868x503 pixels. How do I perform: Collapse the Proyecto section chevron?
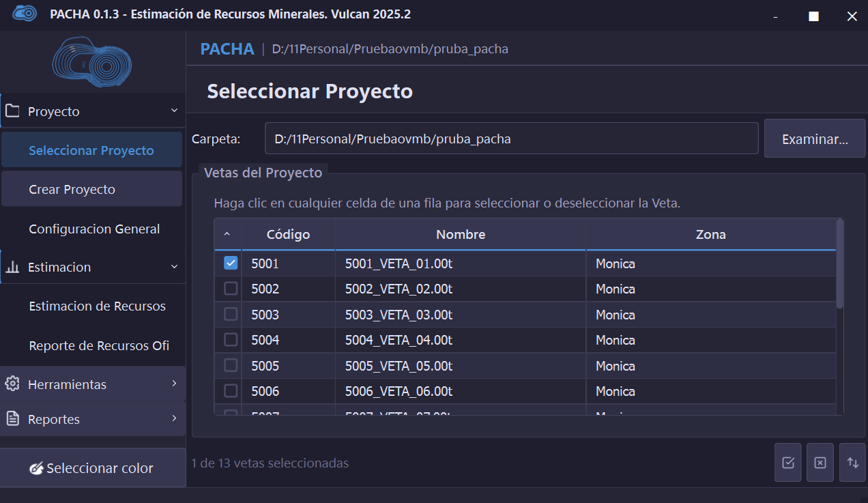(174, 111)
